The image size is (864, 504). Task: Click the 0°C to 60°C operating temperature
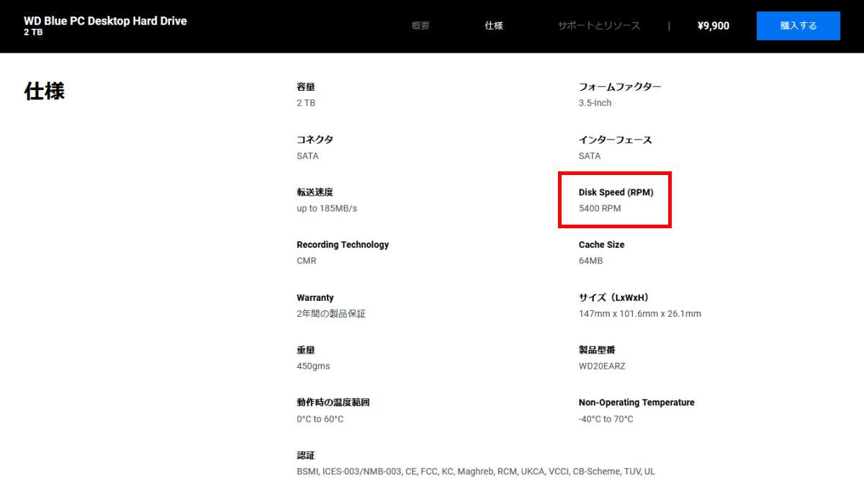click(320, 419)
